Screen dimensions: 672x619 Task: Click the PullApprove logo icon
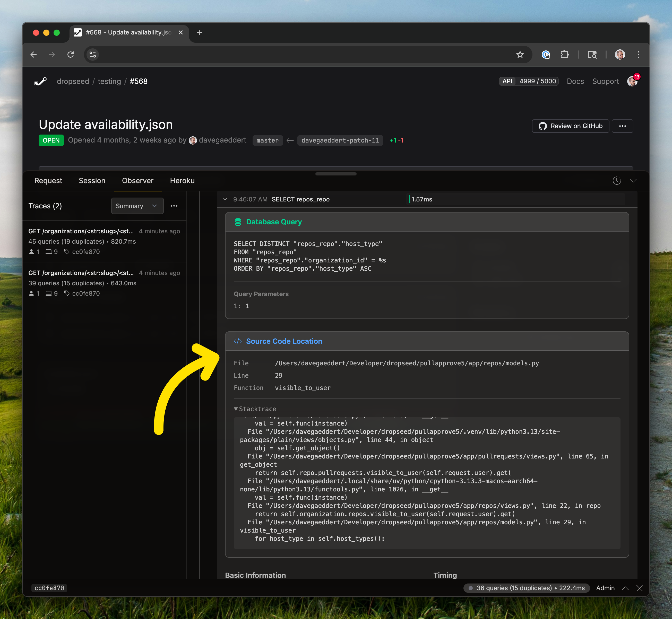click(x=41, y=81)
